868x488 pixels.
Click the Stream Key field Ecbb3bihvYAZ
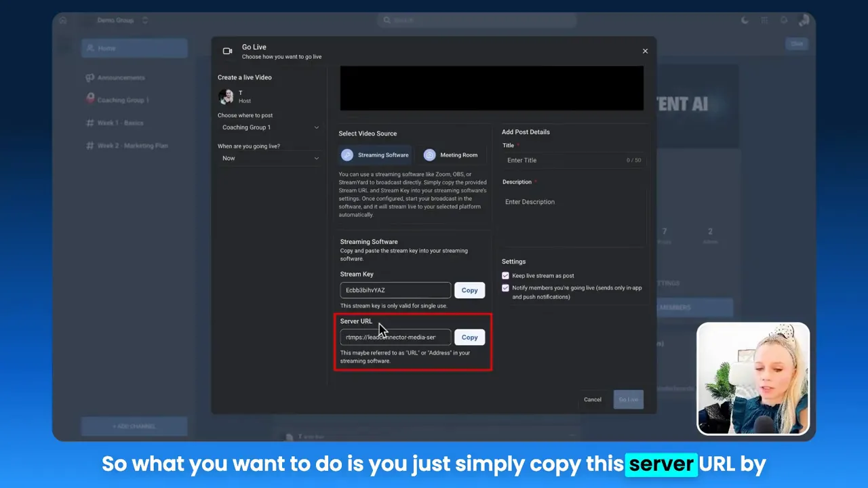click(x=395, y=290)
